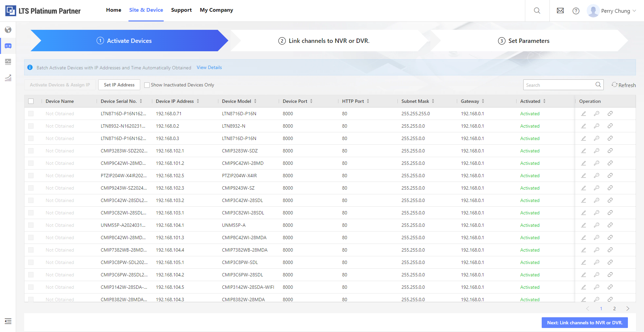Go to the My Company tab
Viewport: 644px width, 332px height.
[216, 10]
